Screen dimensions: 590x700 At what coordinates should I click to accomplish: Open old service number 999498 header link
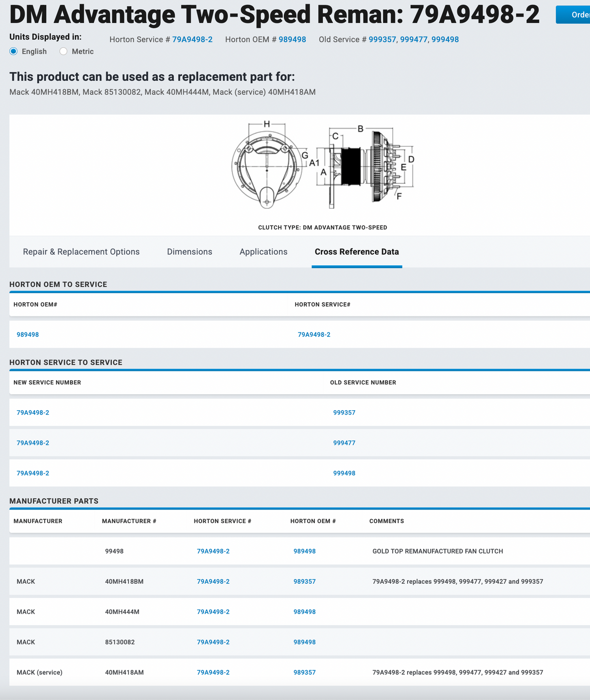click(445, 39)
